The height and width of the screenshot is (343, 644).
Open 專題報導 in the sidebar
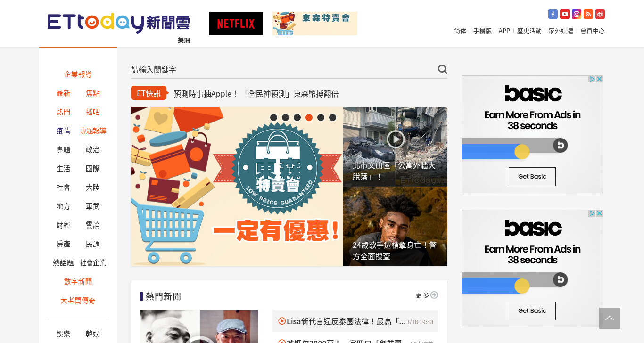[x=93, y=131]
